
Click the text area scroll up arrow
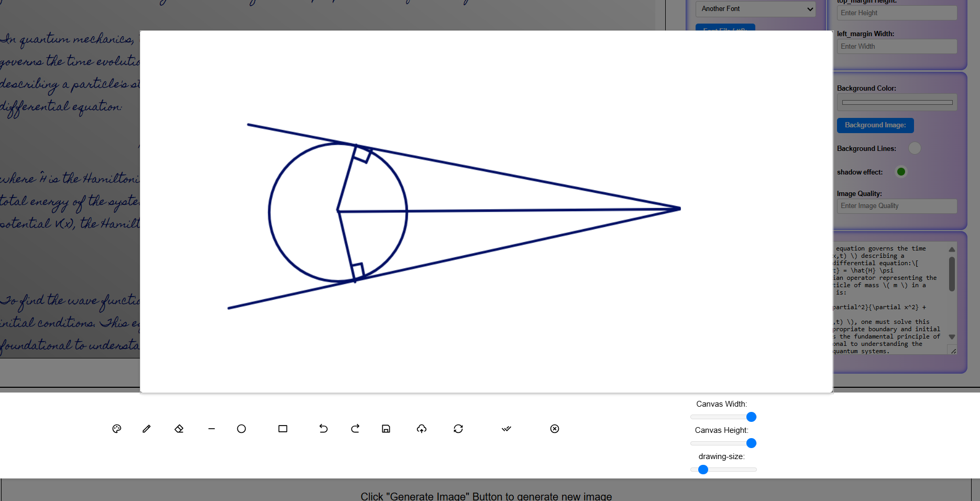[952, 249]
